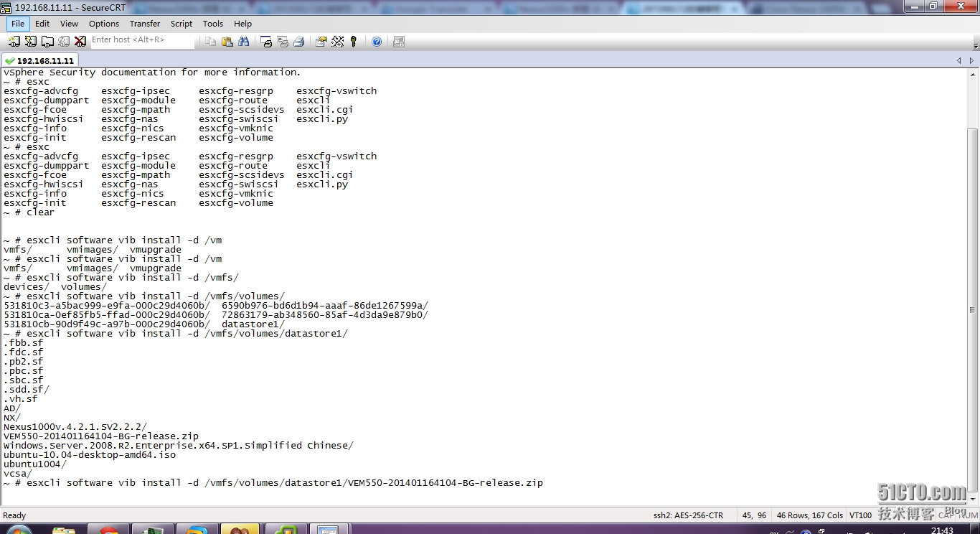Click the Print Selection toolbar icon

(x=283, y=42)
